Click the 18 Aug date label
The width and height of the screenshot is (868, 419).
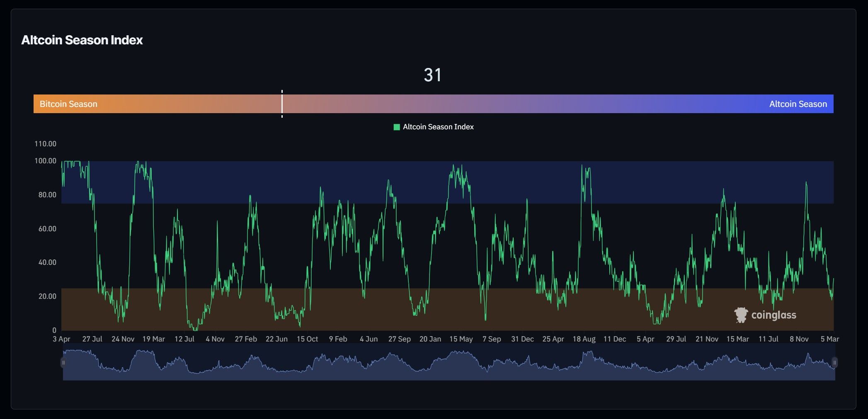(x=584, y=339)
